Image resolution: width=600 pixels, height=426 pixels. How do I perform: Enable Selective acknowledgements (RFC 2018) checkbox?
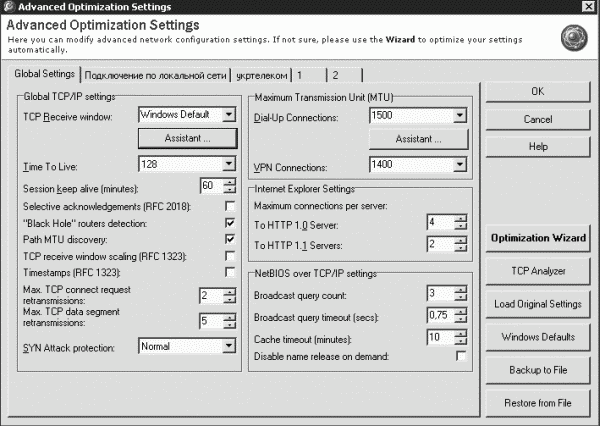230,205
